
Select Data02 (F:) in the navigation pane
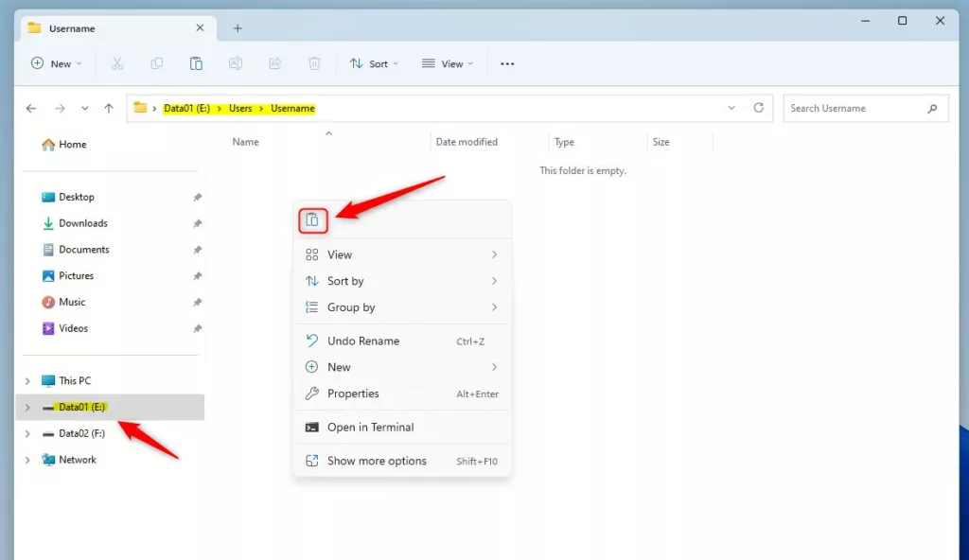point(110,433)
